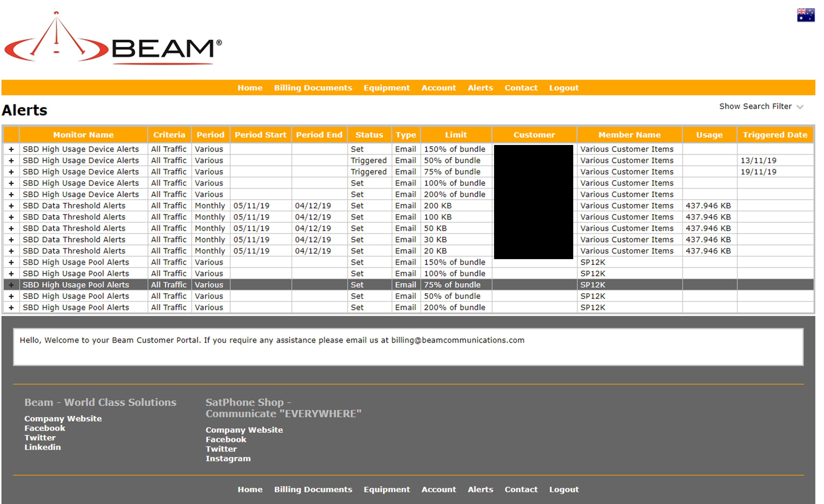Sort by Criteria column header
Screen dimensions: 824x504
[169, 135]
